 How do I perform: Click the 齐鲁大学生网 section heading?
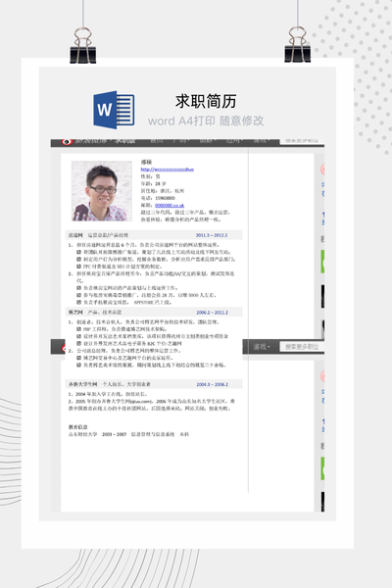83,384
